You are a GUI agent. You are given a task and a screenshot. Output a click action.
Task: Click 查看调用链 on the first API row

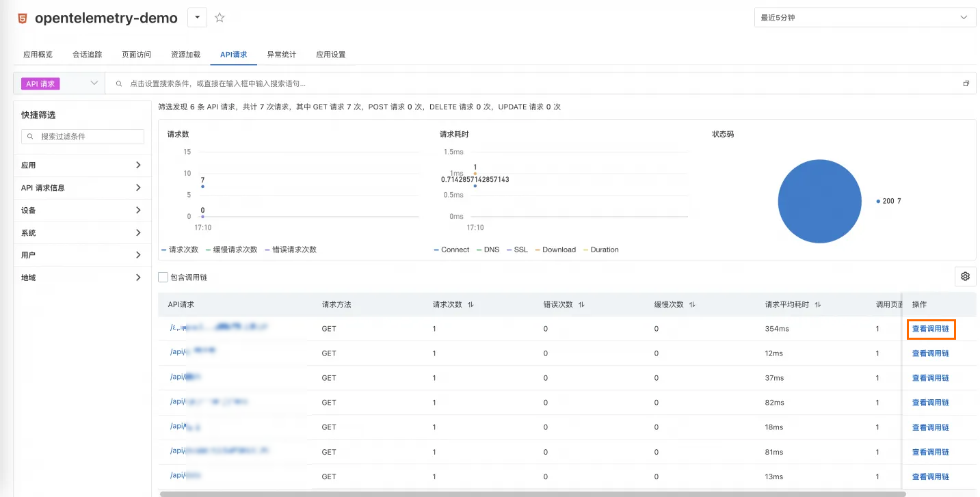point(931,329)
